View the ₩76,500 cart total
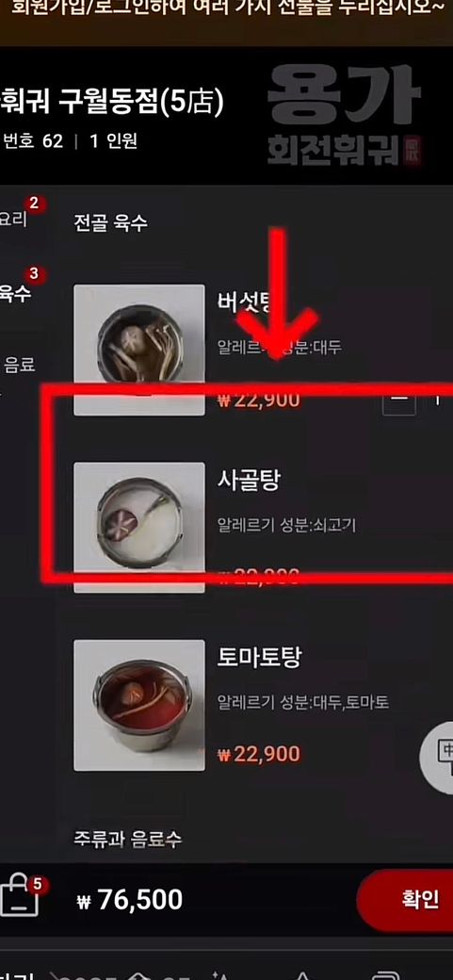Screen dimensions: 453x980 [x=130, y=900]
